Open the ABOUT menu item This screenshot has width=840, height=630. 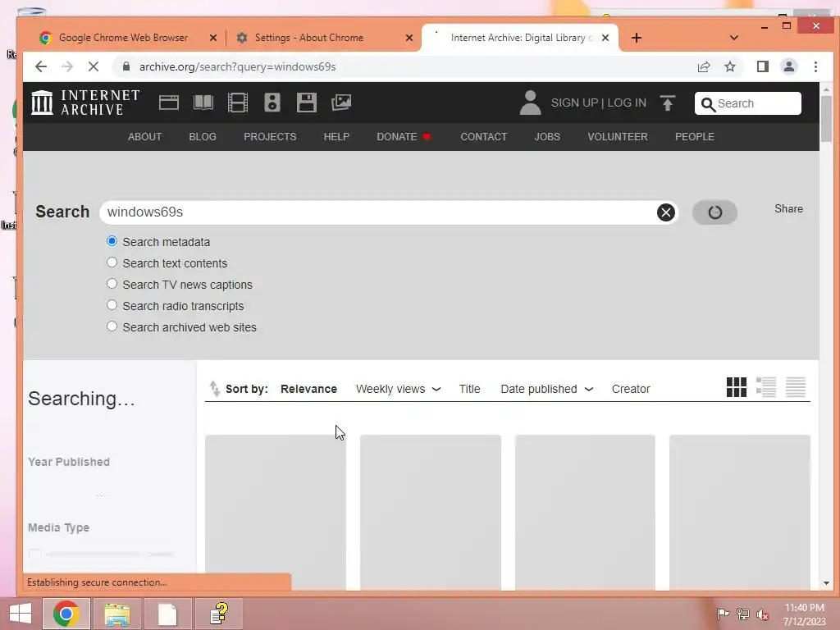[144, 137]
